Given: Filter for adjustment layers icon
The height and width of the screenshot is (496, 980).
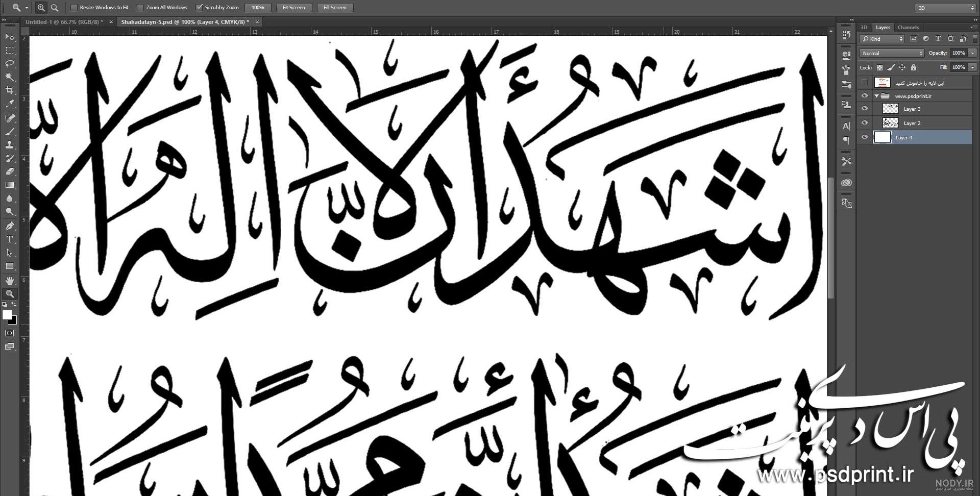Looking at the screenshot, I should pos(926,39).
